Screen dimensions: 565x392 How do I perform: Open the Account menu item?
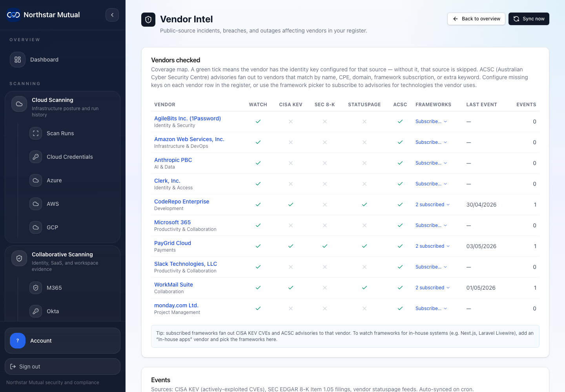[62, 341]
